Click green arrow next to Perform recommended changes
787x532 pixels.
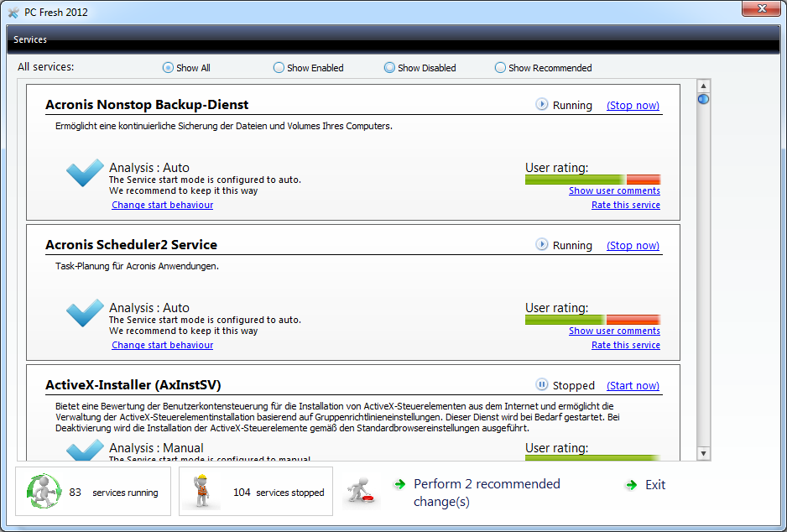coord(400,484)
